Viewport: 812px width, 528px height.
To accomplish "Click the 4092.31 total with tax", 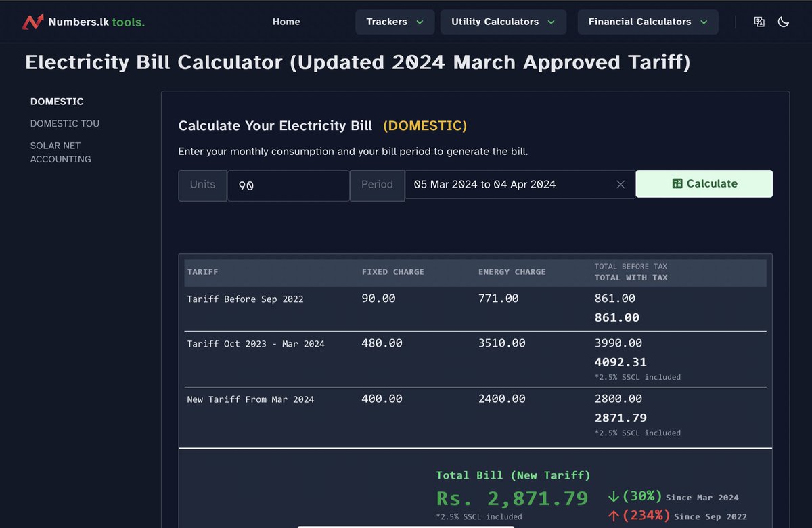I will [x=621, y=362].
